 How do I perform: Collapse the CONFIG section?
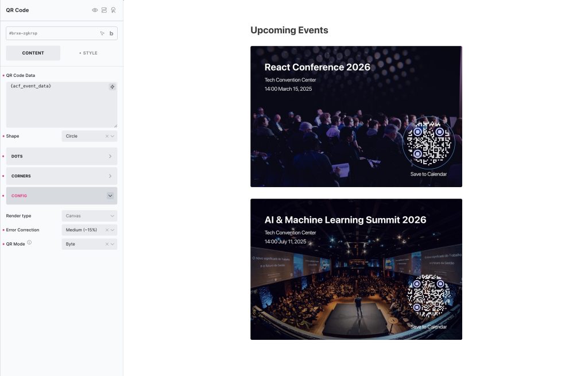coord(110,196)
